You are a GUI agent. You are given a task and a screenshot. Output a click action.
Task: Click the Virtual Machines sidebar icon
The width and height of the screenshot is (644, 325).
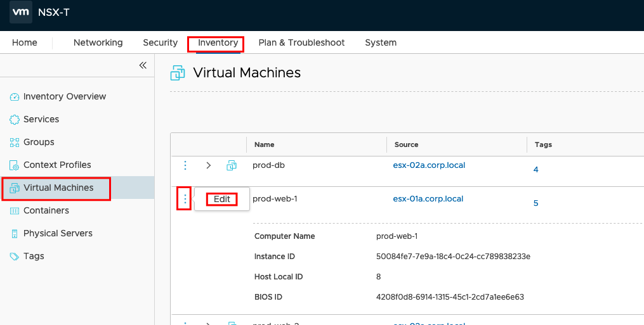pos(15,188)
